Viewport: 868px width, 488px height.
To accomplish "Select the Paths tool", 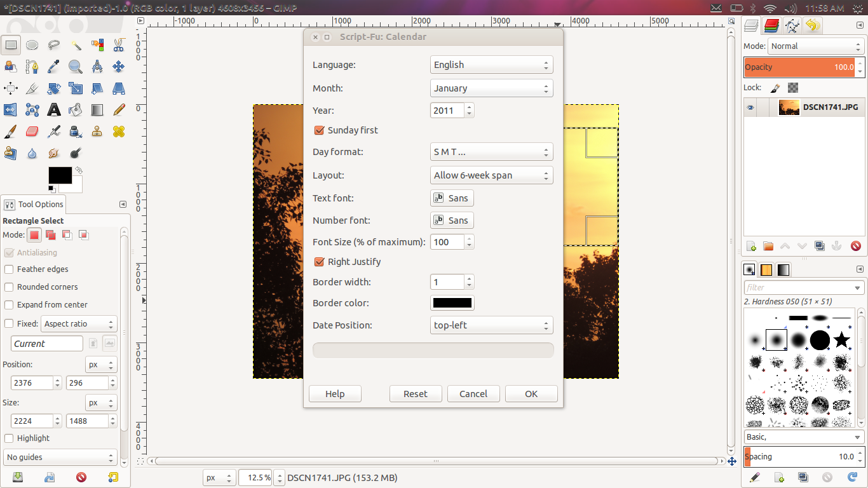I will (32, 67).
